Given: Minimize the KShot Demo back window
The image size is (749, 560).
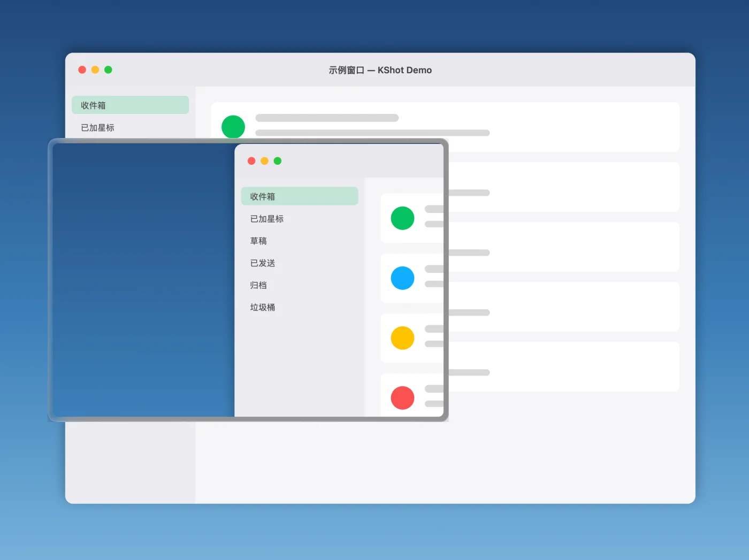Looking at the screenshot, I should pos(95,70).
